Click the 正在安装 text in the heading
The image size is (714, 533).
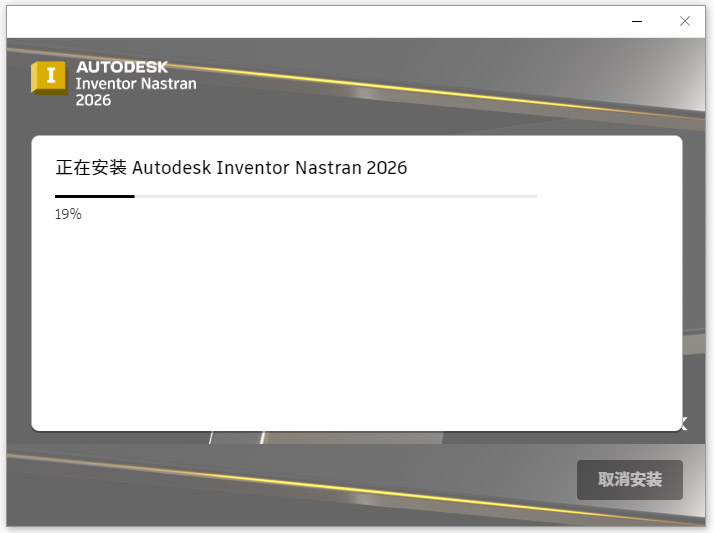pyautogui.click(x=91, y=168)
